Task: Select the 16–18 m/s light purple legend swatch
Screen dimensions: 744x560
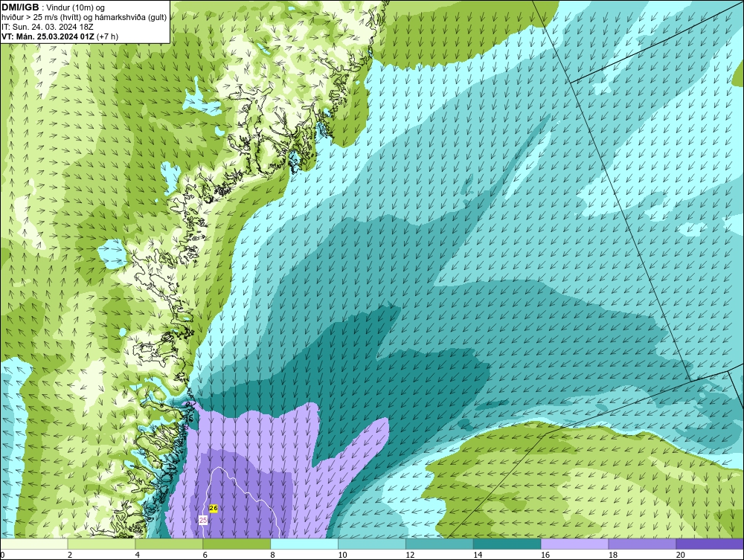Action: (575, 544)
